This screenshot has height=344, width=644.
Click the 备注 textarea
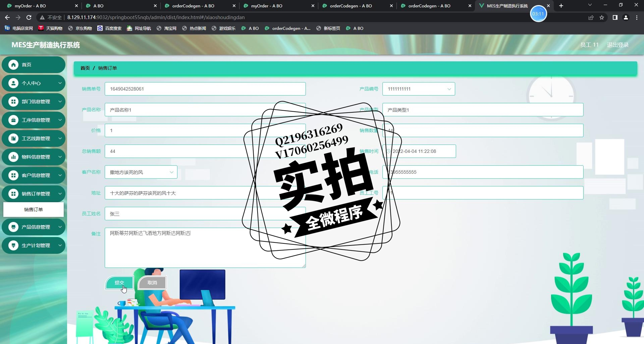[x=205, y=248]
